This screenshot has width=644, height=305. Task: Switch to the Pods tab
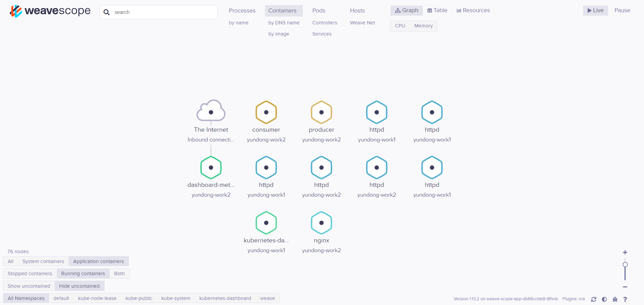pos(318,10)
